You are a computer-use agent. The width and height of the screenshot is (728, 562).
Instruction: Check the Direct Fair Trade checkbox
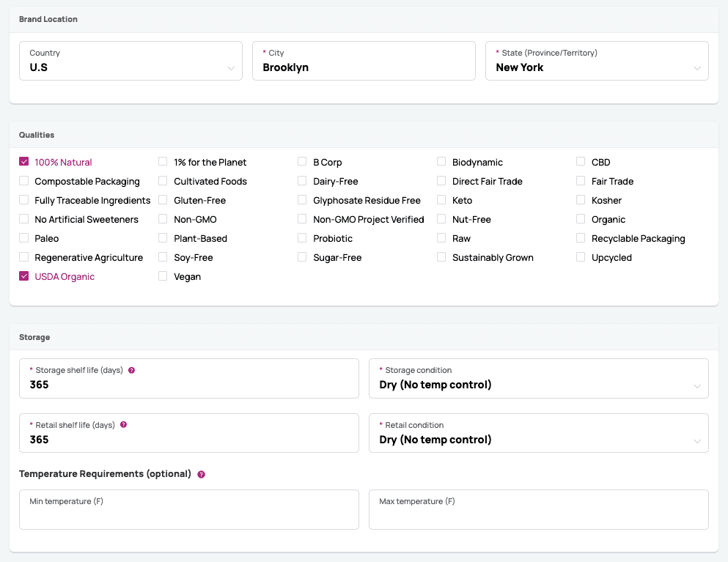pos(441,180)
